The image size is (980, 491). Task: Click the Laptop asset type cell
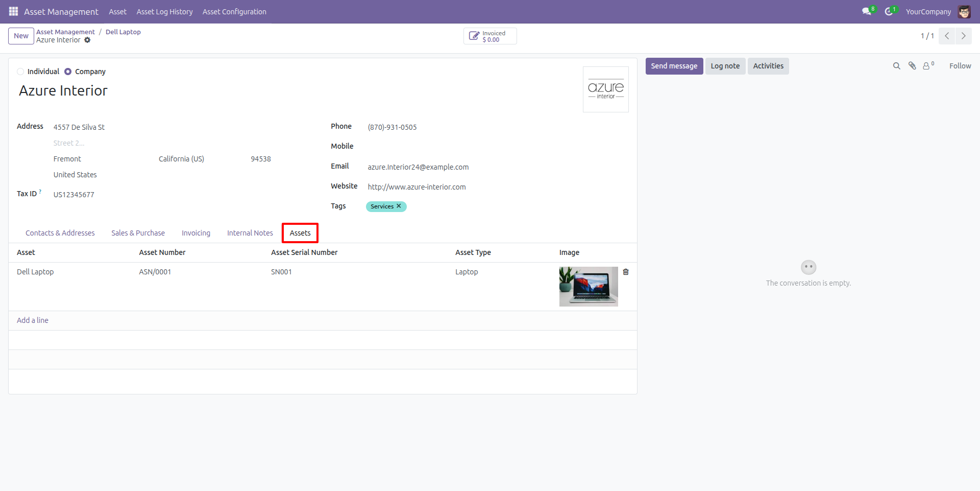(467, 272)
